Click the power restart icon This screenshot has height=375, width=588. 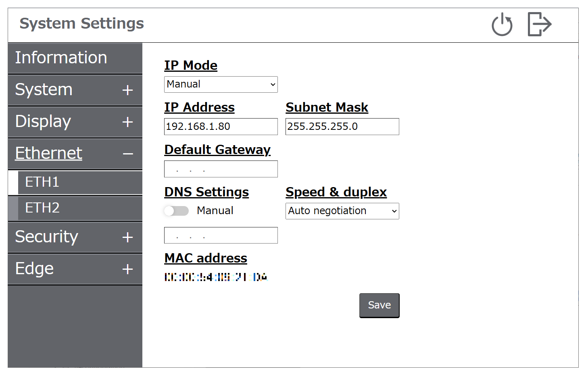502,24
